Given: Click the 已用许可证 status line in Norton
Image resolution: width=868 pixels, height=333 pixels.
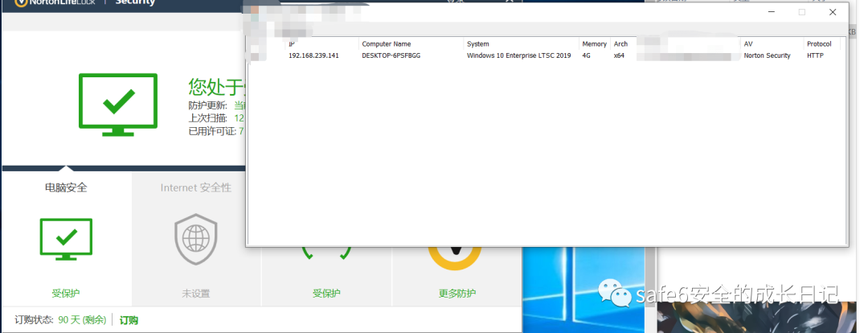Looking at the screenshot, I should tap(216, 131).
